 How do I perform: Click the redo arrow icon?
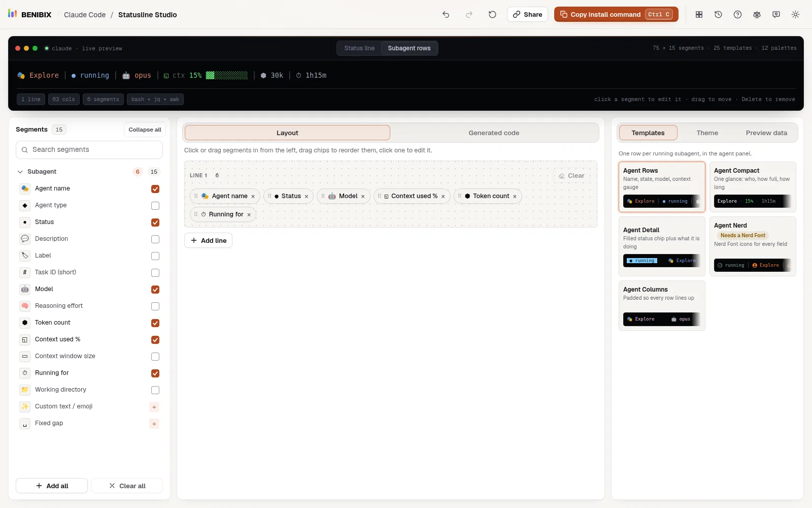(x=469, y=14)
